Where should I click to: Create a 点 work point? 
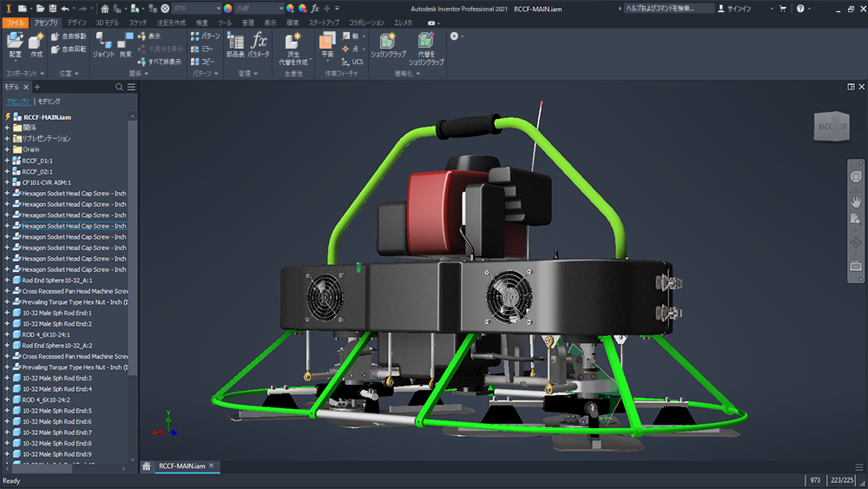click(x=352, y=49)
